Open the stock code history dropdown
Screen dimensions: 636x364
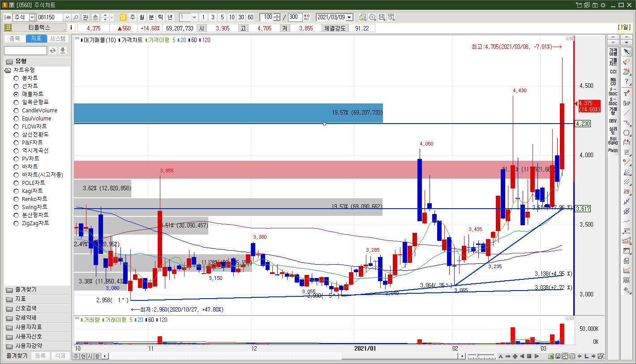(x=67, y=17)
